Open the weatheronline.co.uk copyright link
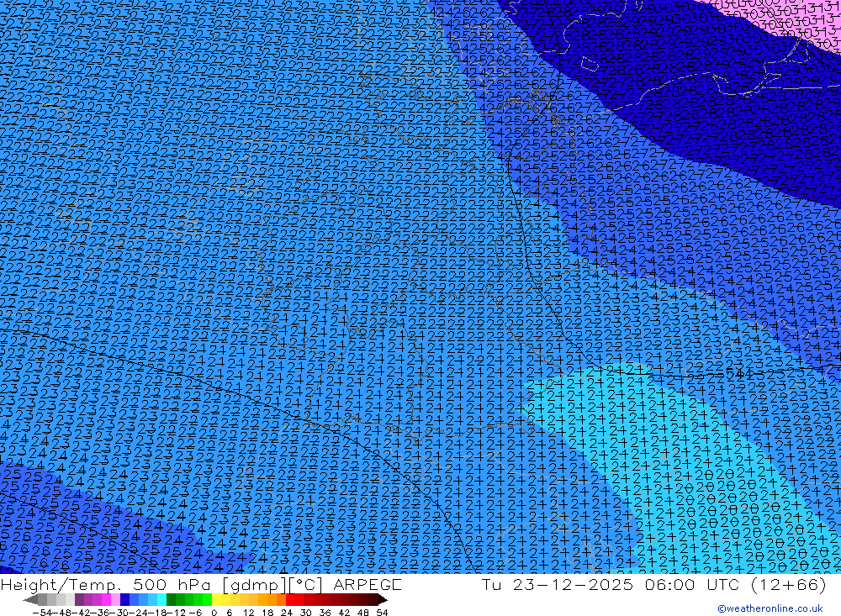 click(770, 608)
